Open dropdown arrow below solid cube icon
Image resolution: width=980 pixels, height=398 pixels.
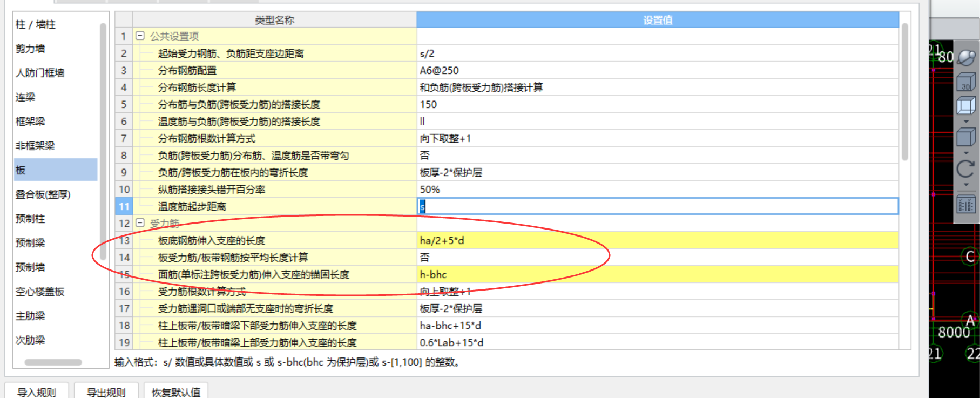click(966, 153)
